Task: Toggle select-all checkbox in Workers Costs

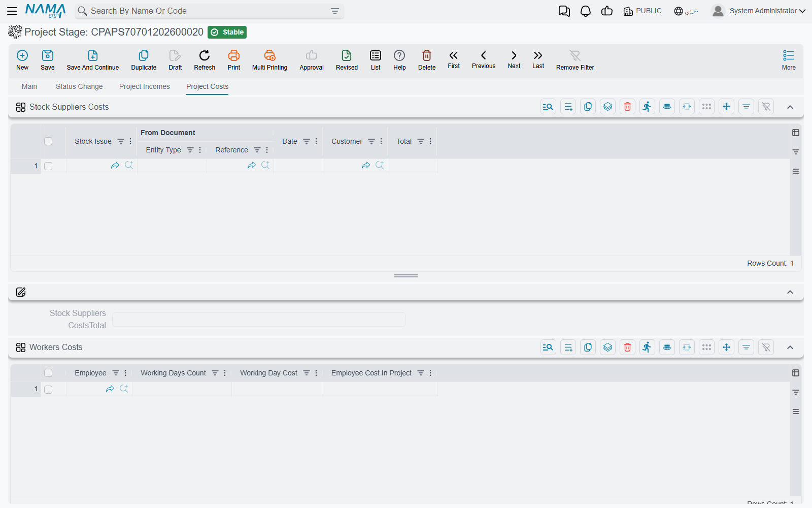Action: click(48, 373)
